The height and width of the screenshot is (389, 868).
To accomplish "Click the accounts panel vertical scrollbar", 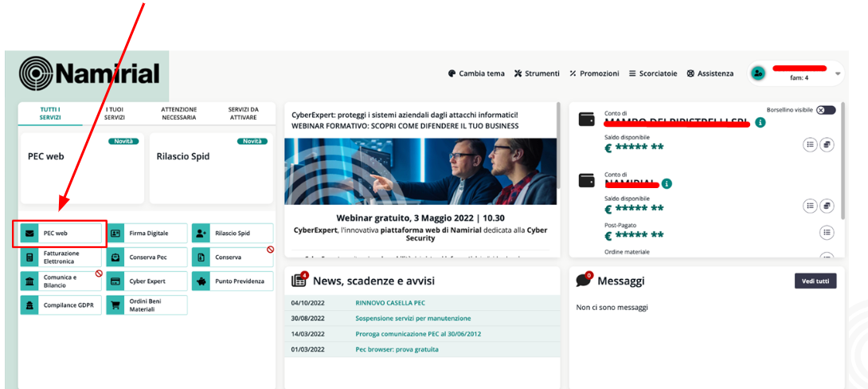I will click(x=843, y=161).
